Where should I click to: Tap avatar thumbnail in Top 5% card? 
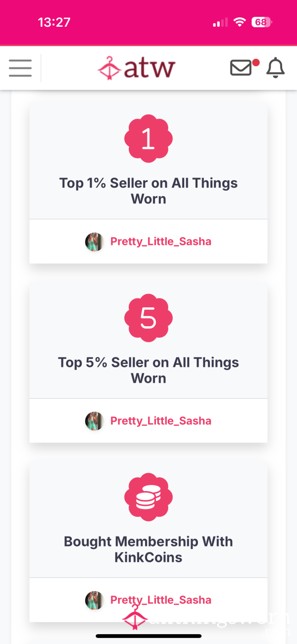coord(95,421)
